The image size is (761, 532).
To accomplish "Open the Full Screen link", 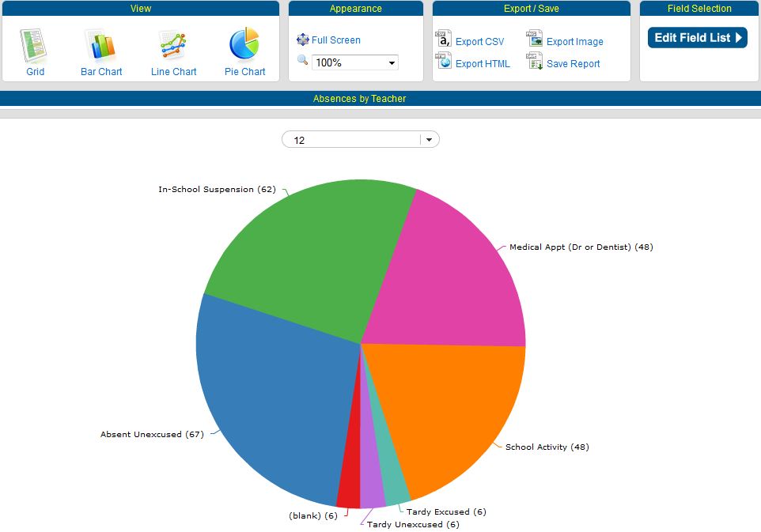I will coord(335,40).
